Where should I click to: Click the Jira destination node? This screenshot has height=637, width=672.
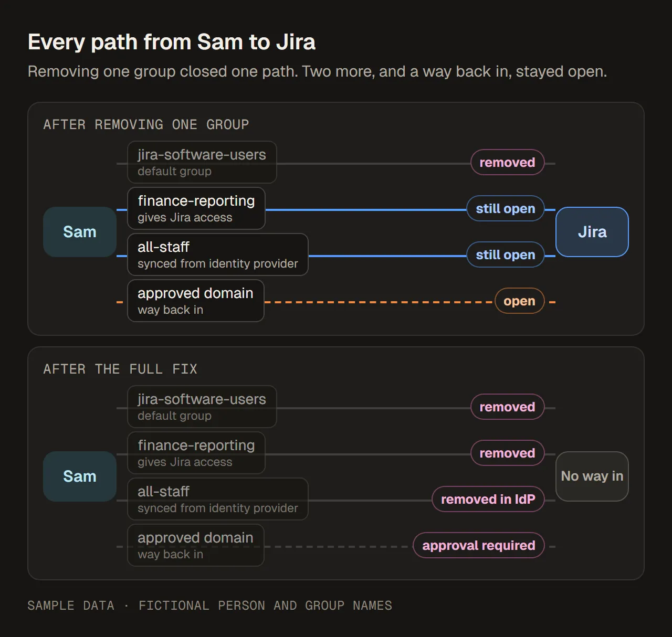592,232
